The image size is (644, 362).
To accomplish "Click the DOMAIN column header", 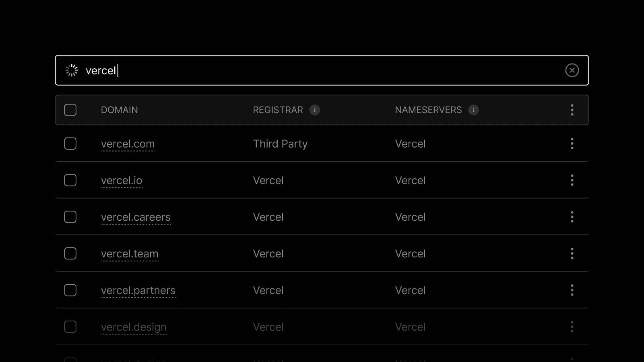I will [119, 110].
